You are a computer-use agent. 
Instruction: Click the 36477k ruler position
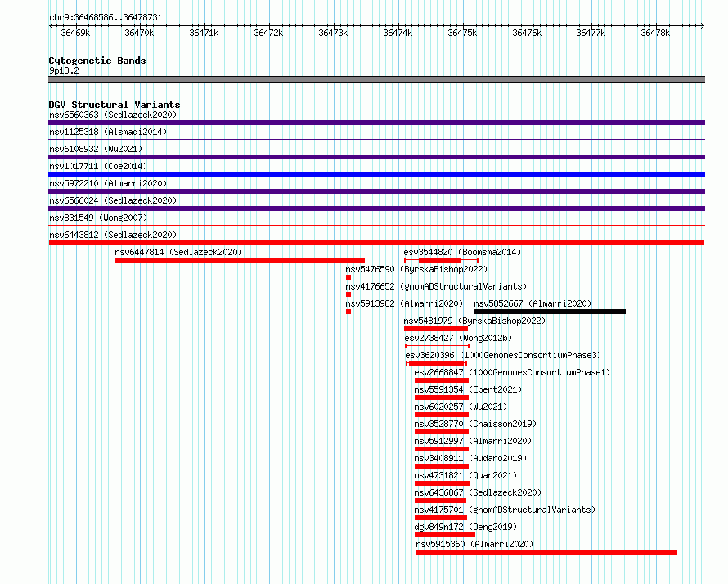pos(591,33)
